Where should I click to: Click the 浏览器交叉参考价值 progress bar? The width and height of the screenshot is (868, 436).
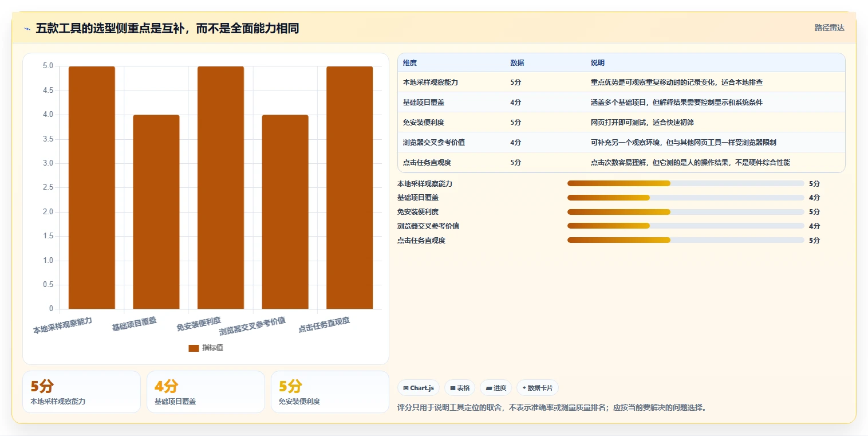click(686, 226)
